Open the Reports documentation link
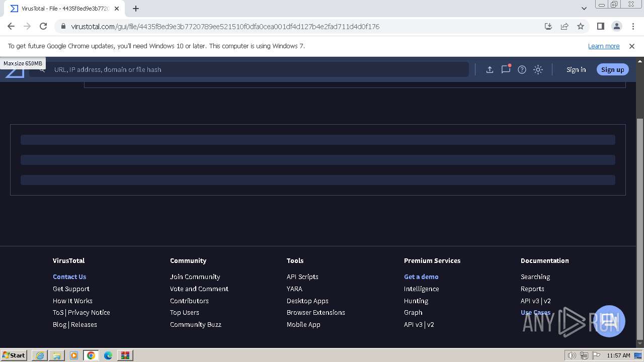Viewport: 644px width, 362px height. click(x=532, y=289)
